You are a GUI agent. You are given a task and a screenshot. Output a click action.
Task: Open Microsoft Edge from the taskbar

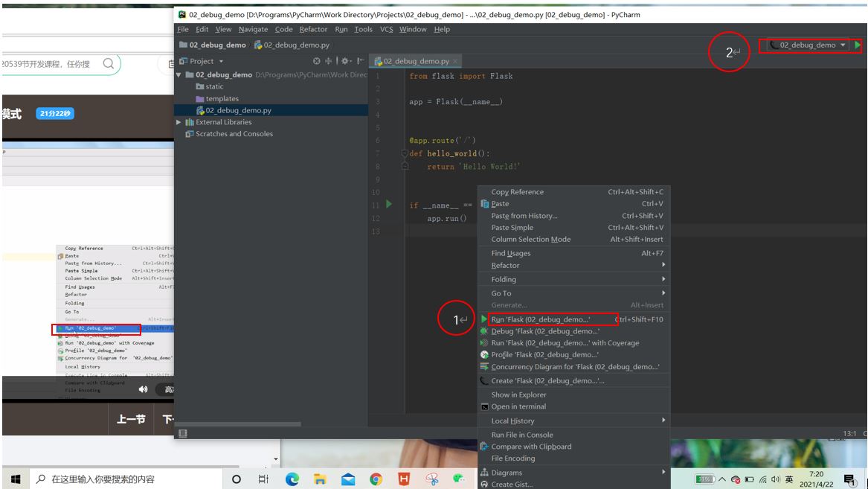point(292,479)
